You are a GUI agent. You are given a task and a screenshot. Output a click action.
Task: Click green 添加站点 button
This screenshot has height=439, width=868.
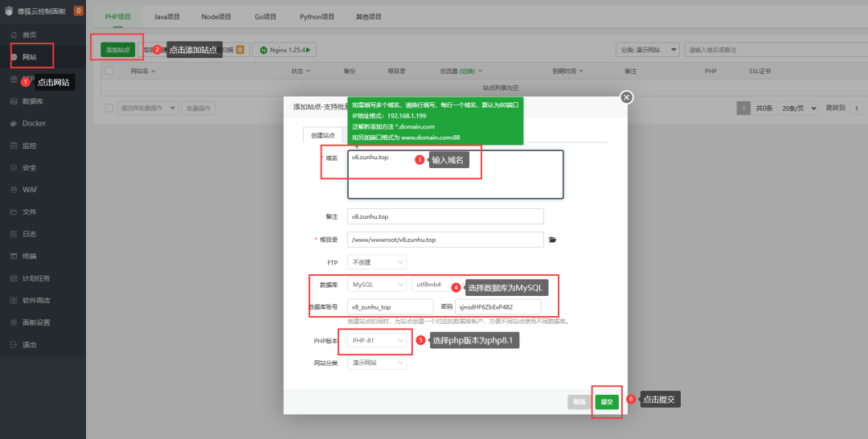coord(118,50)
